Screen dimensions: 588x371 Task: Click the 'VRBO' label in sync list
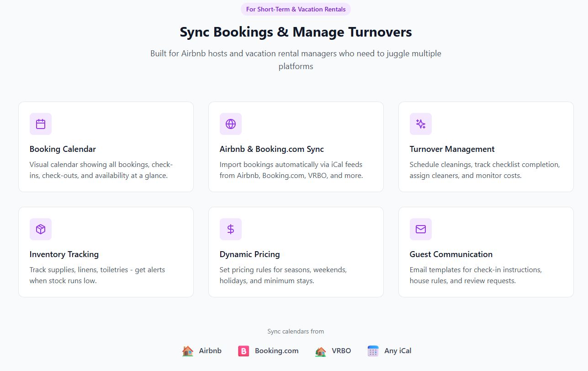click(341, 351)
